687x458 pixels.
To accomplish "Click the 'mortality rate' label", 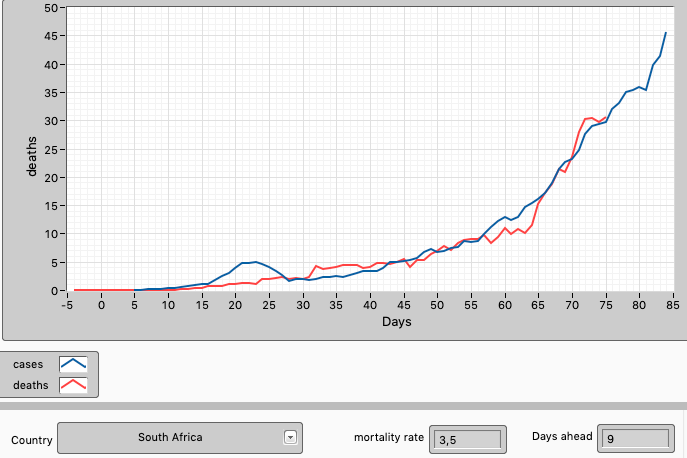I will (389, 437).
